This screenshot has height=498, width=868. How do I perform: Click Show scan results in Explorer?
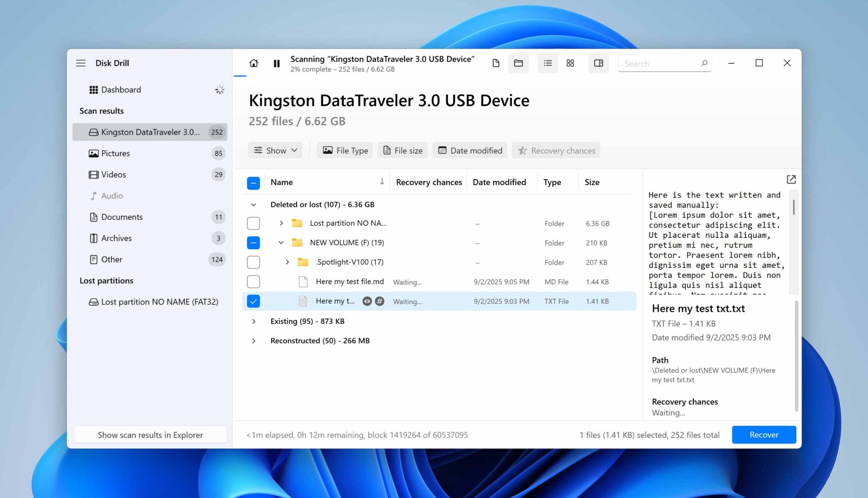pos(150,434)
